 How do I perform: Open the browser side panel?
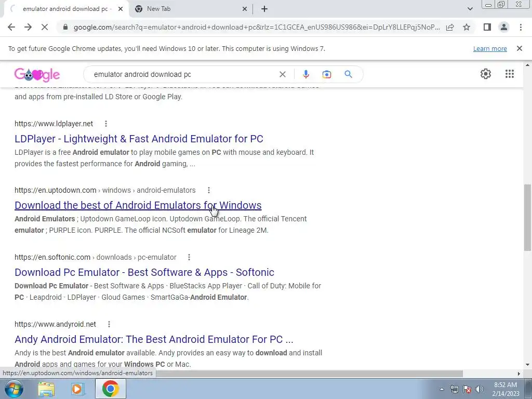[487, 27]
